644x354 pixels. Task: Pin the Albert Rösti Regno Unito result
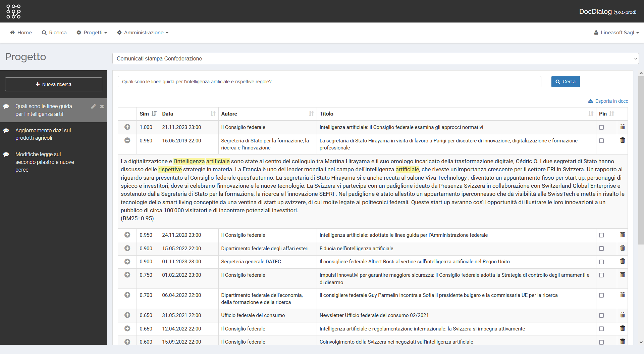(601, 262)
